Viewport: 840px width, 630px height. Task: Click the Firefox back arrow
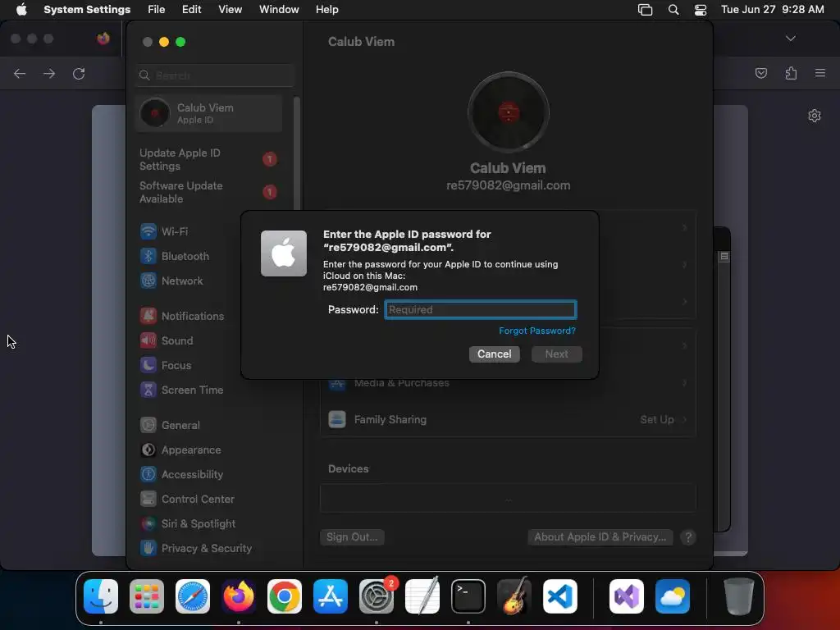point(20,73)
